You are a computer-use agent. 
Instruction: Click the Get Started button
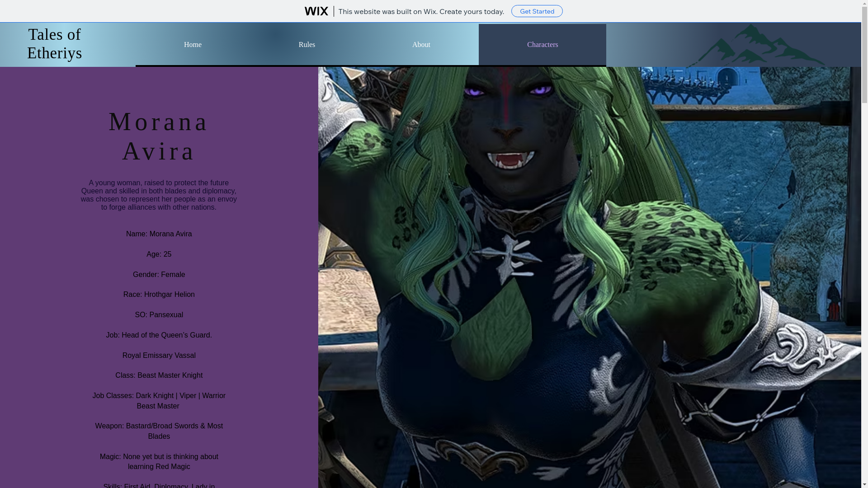[x=537, y=11]
